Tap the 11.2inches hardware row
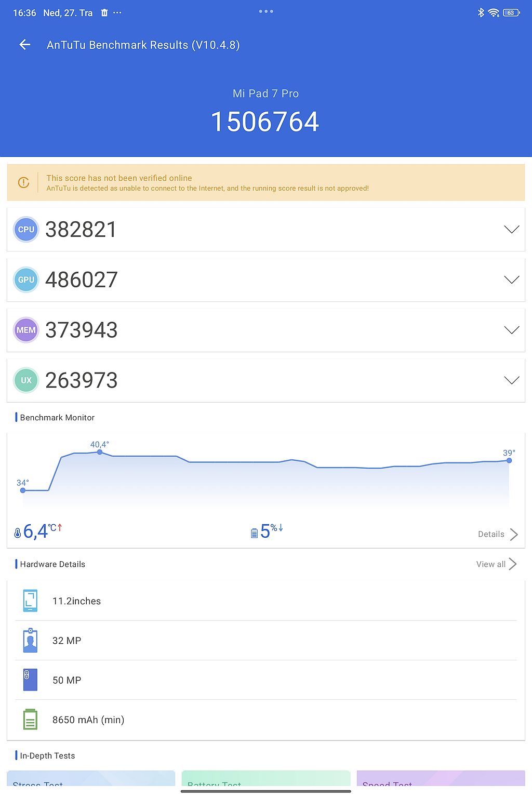Image resolution: width=532 pixels, height=797 pixels. tap(266, 601)
